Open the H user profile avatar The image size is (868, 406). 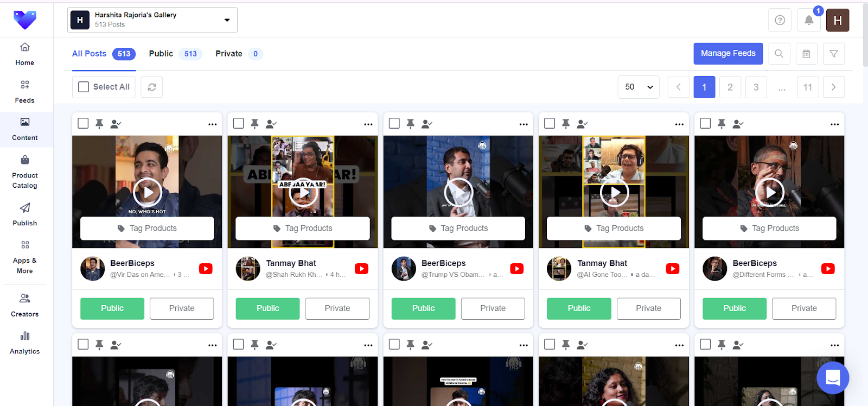(x=838, y=20)
